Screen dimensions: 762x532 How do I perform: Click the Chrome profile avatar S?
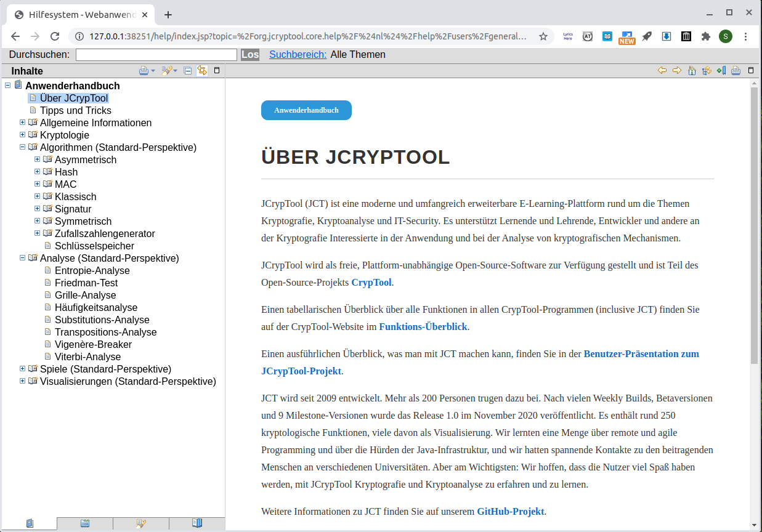726,36
